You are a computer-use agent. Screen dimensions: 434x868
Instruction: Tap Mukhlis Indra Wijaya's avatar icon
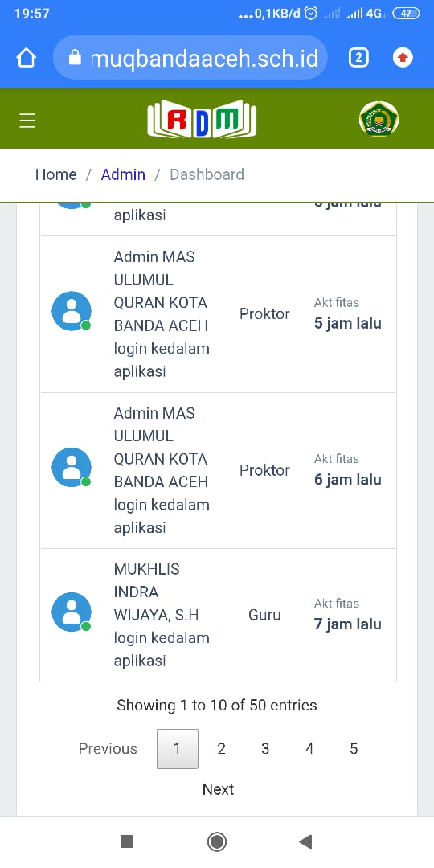click(x=72, y=612)
